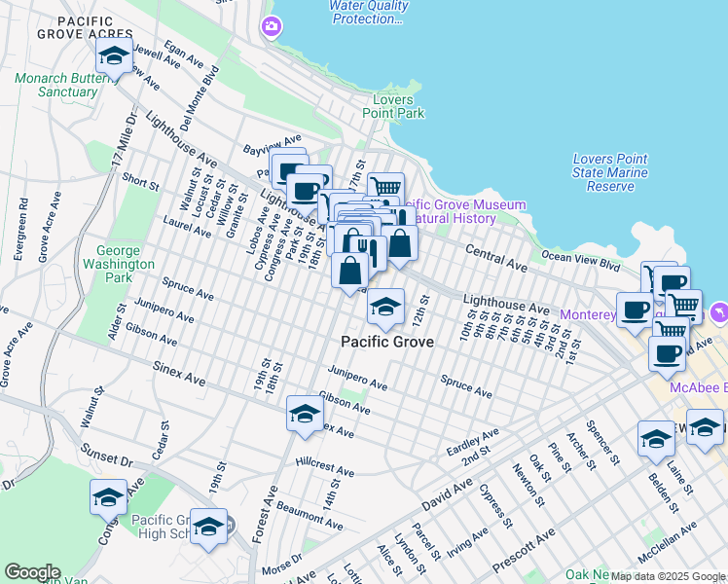Click the 17 Mile Dr label

125,139
